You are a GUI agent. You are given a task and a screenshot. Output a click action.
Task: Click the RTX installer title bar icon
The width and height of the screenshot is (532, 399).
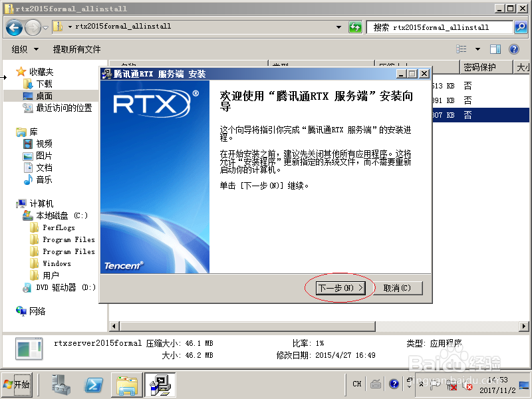107,74
